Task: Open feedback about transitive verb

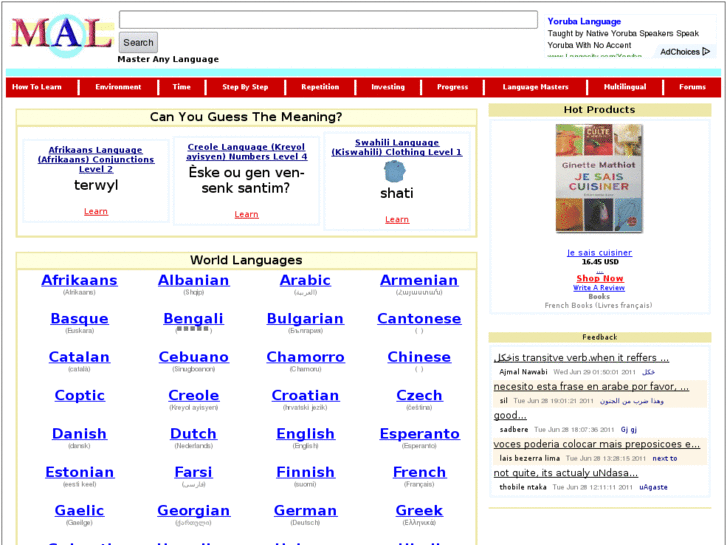Action: (581, 358)
